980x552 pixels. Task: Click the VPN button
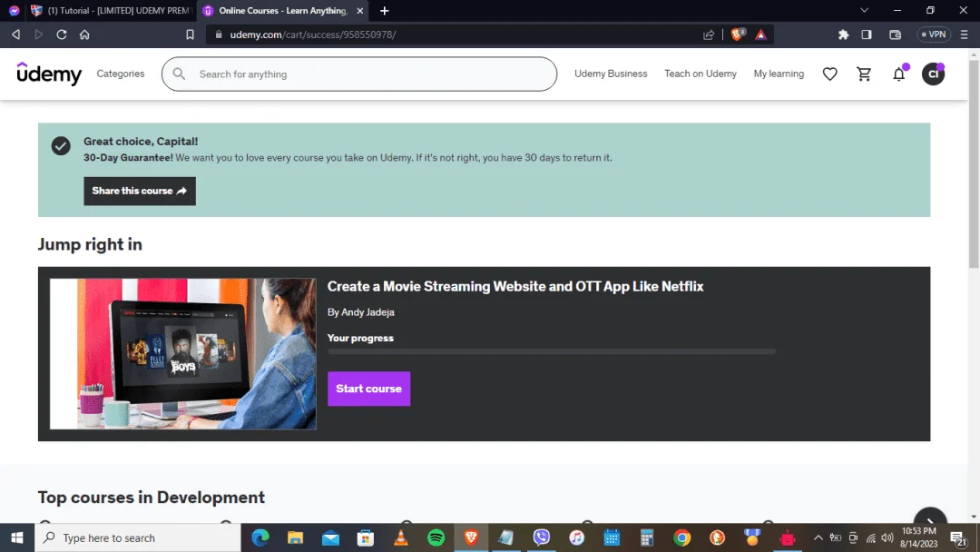pyautogui.click(x=933, y=34)
